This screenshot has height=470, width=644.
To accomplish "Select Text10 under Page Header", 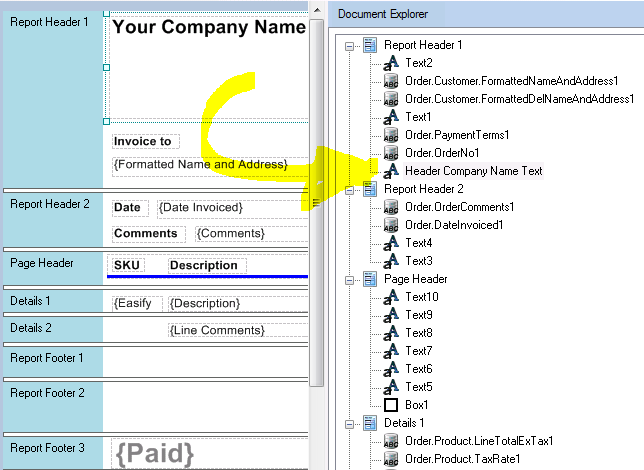I will 422,297.
